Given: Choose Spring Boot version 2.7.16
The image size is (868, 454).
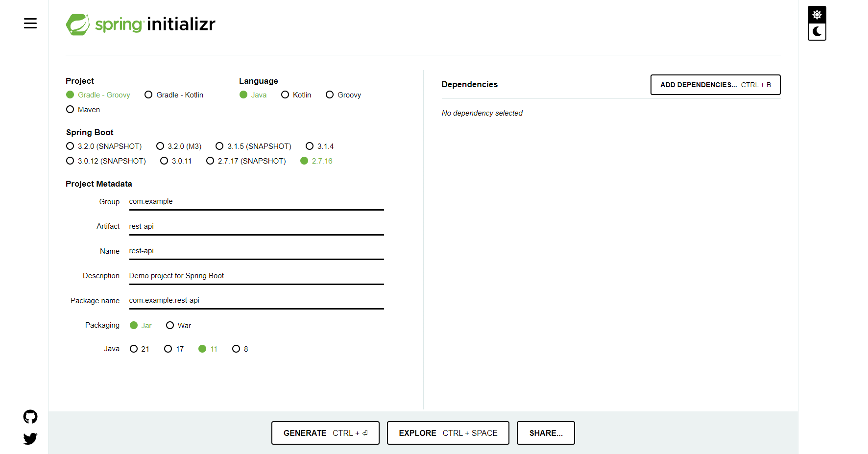Looking at the screenshot, I should (x=316, y=161).
